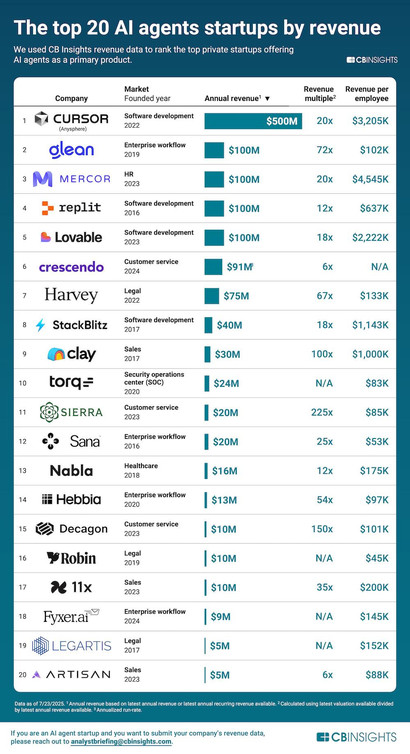Select the $500M Cursor revenue bar
The image size is (410, 754).
253,121
